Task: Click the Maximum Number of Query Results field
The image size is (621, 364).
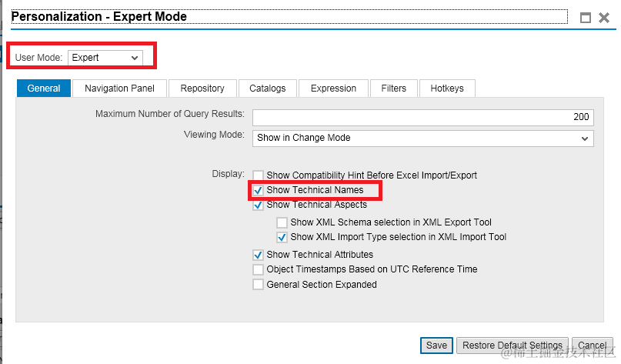Action: (x=423, y=117)
